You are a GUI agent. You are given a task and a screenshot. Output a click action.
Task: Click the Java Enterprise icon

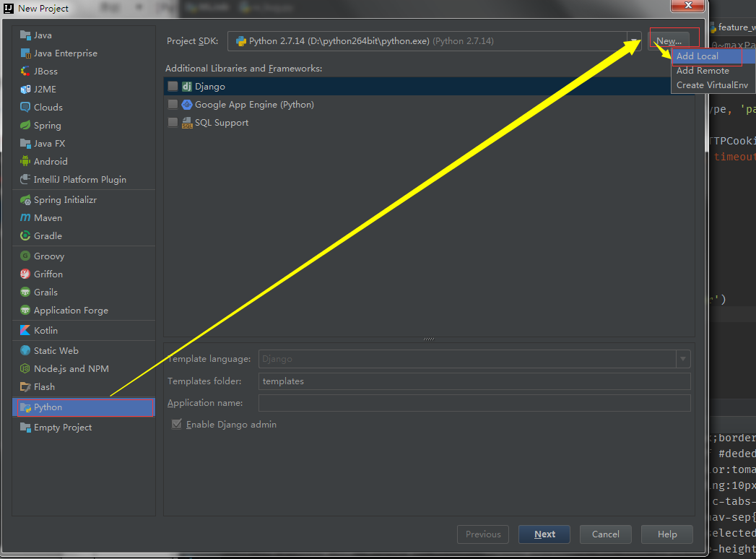coord(25,53)
